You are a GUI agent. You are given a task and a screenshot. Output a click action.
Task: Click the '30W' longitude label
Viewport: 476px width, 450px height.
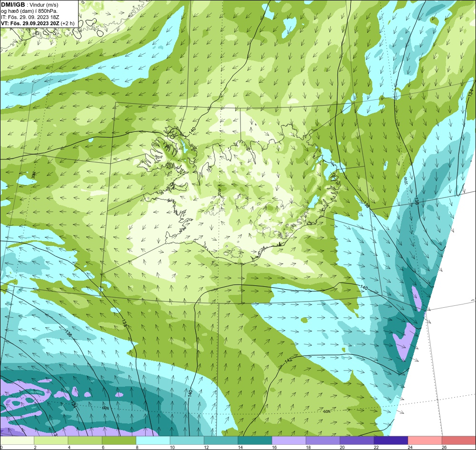[x=33, y=175]
